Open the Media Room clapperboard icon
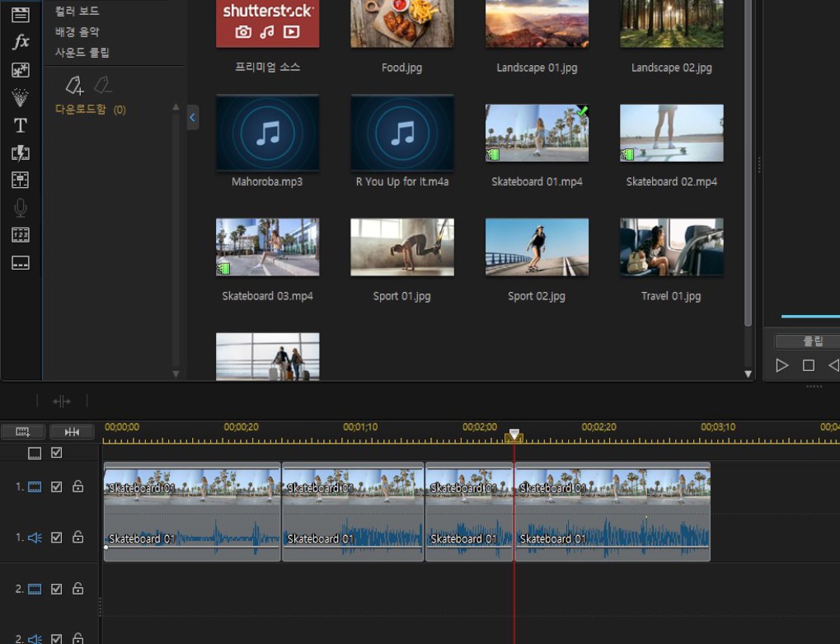Viewport: 840px width, 644px height. point(21,15)
